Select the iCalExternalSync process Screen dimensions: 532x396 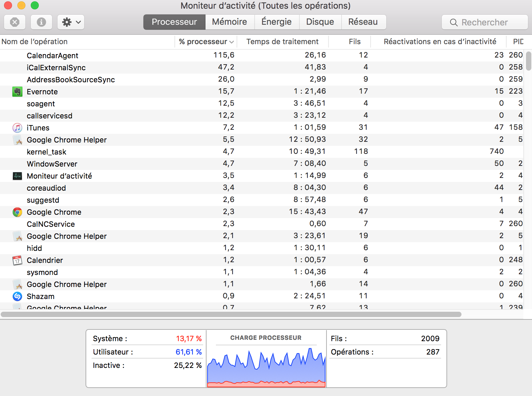click(x=56, y=68)
